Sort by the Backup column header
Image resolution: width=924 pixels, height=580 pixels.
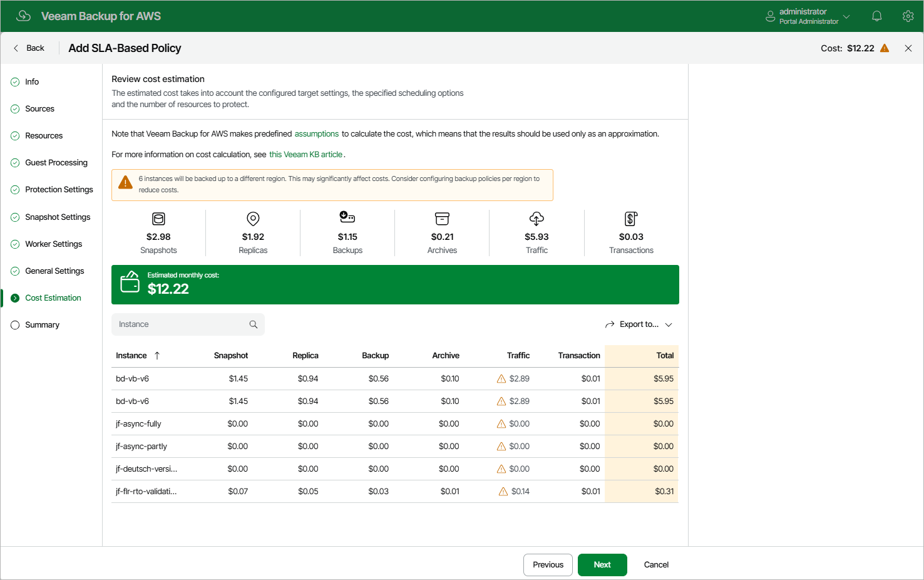tap(376, 356)
